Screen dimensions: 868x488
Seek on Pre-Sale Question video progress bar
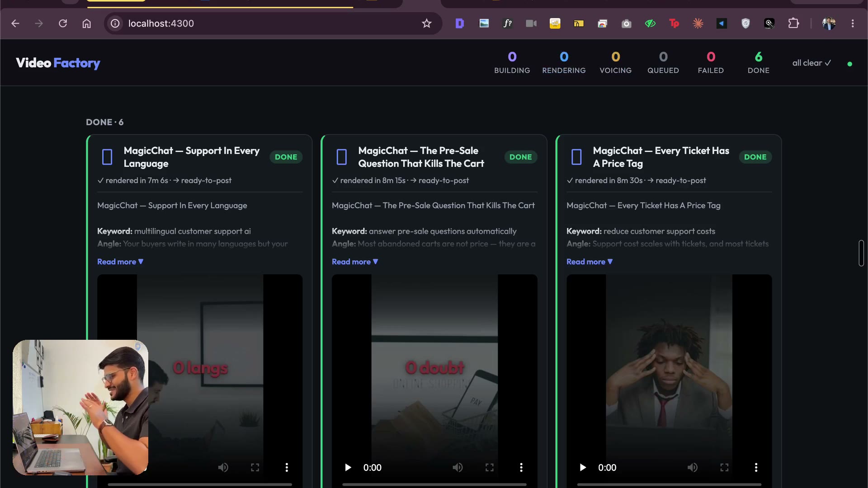click(x=434, y=484)
